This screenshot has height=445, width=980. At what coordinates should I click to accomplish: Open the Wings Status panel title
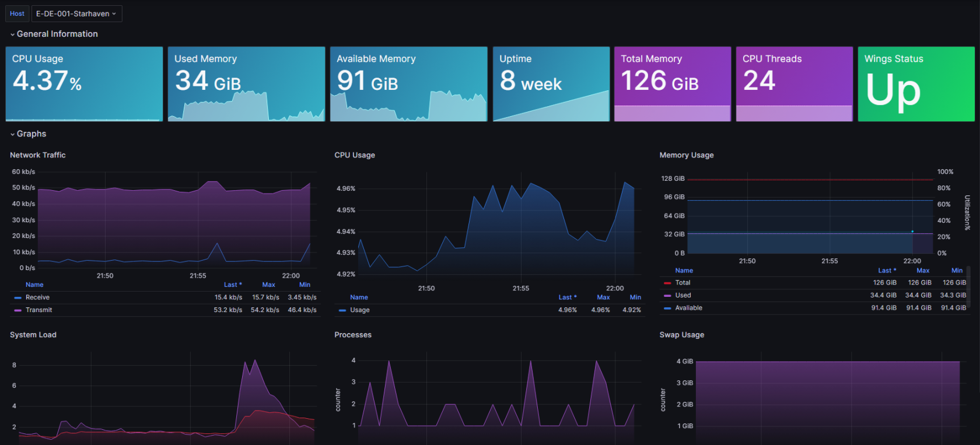[894, 59]
